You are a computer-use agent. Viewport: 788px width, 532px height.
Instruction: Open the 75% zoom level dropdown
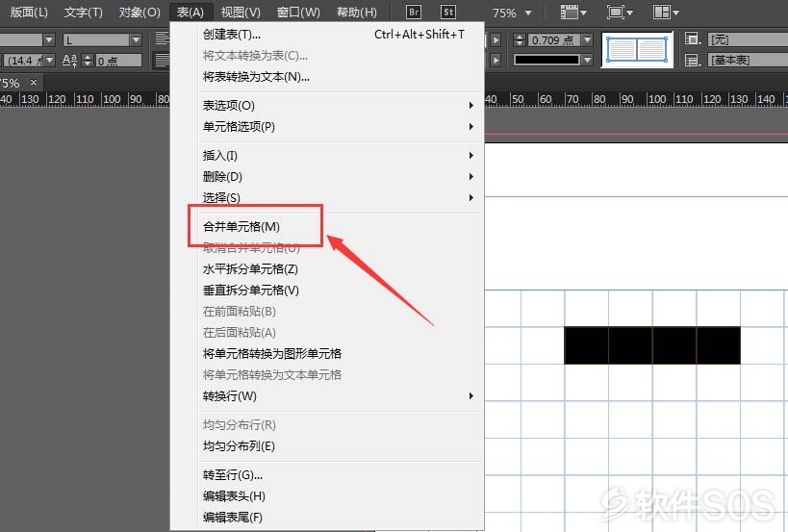pos(528,13)
